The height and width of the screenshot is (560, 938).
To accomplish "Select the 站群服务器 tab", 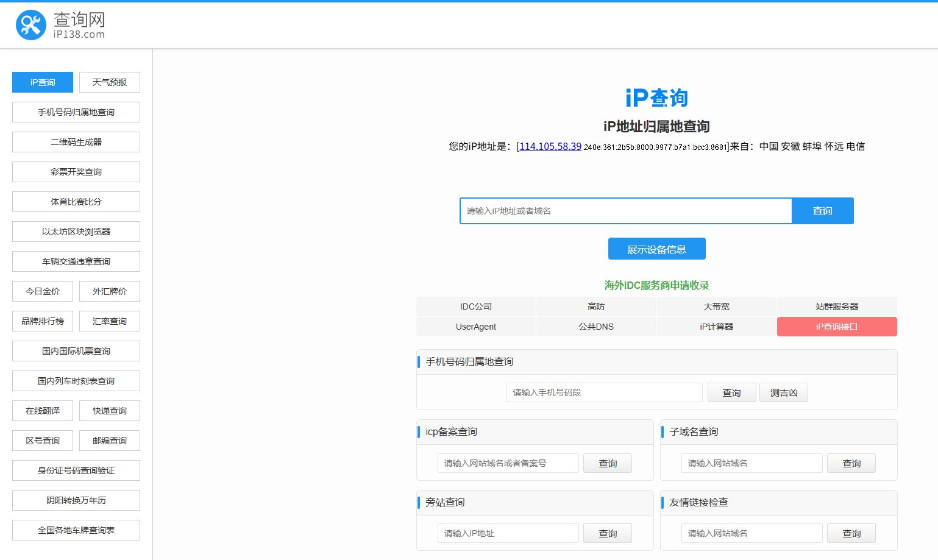I will tap(837, 307).
